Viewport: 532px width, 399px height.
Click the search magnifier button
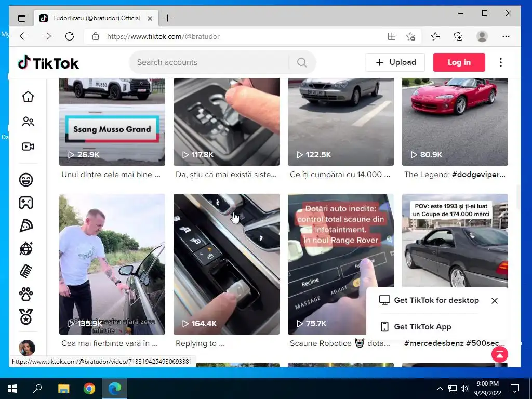point(302,62)
